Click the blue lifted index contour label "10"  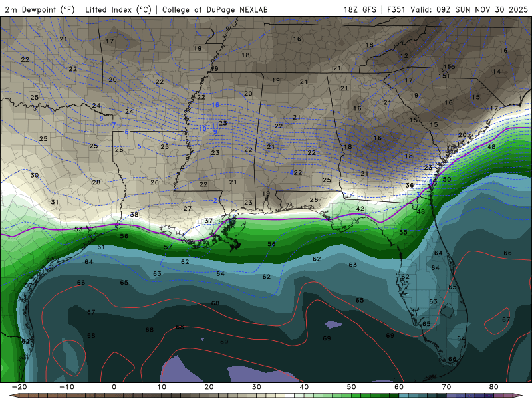coord(203,129)
